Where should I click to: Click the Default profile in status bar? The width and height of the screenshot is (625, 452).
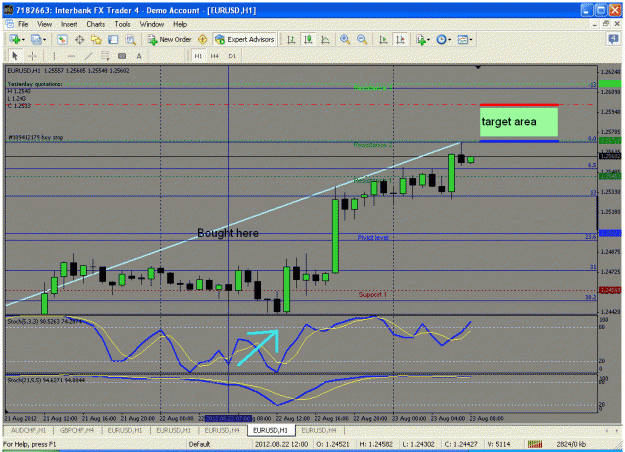[x=199, y=444]
